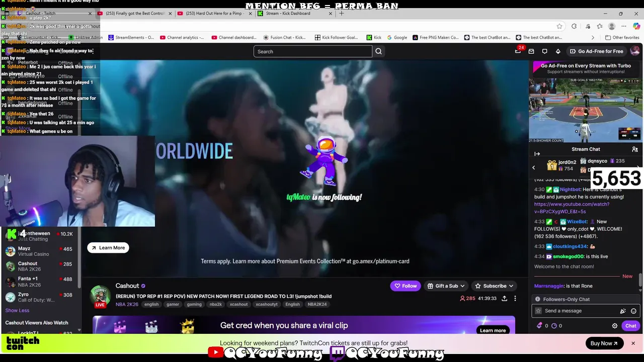
Task: Click the star icon in message box
Action: 538,311
